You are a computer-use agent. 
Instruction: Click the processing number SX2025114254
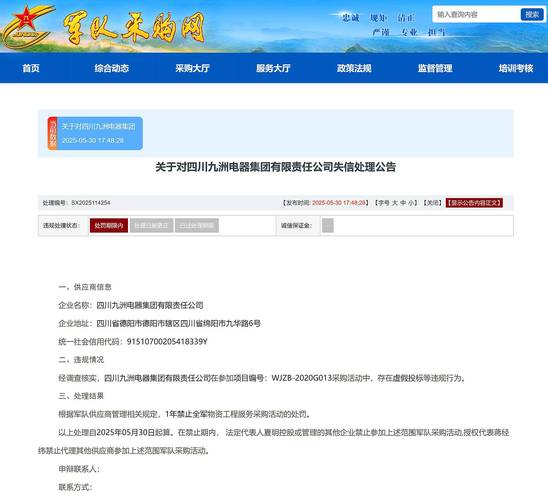(x=91, y=203)
